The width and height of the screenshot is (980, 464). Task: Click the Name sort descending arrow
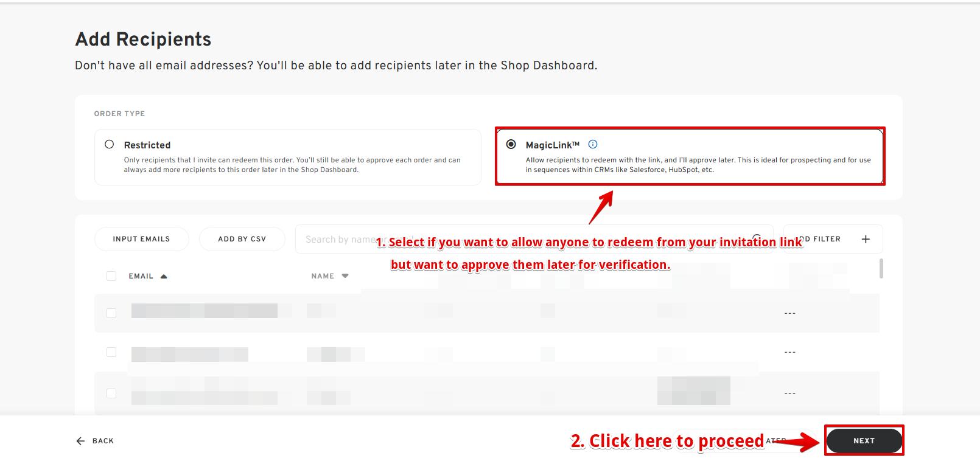click(345, 276)
